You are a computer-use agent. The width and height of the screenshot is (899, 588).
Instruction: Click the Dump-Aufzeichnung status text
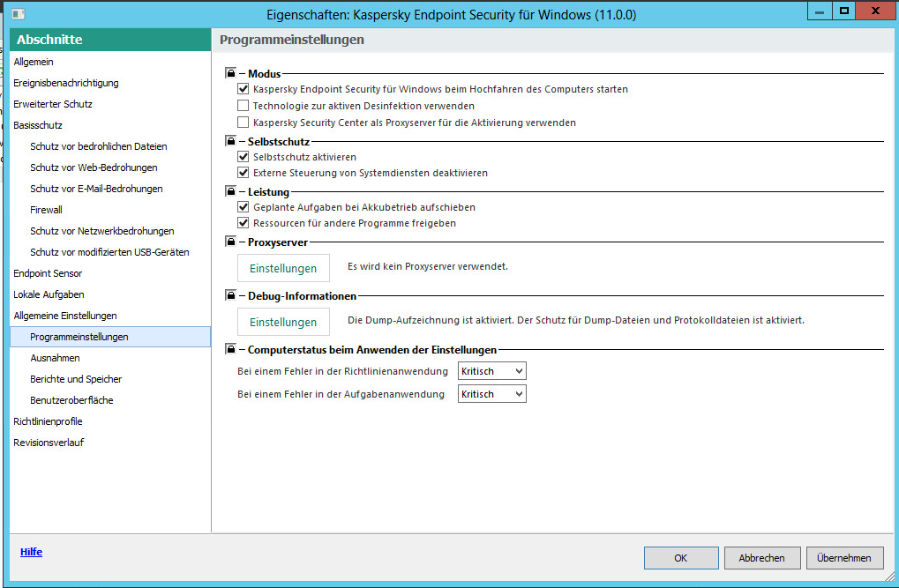575,320
